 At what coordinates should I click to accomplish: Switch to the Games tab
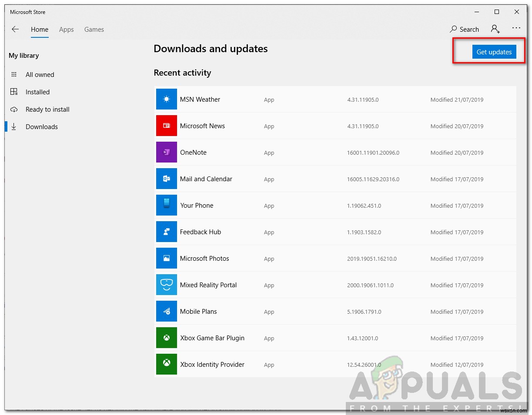pos(94,30)
